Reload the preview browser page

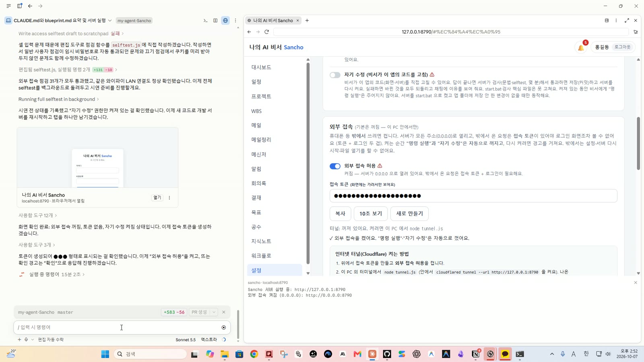266,32
